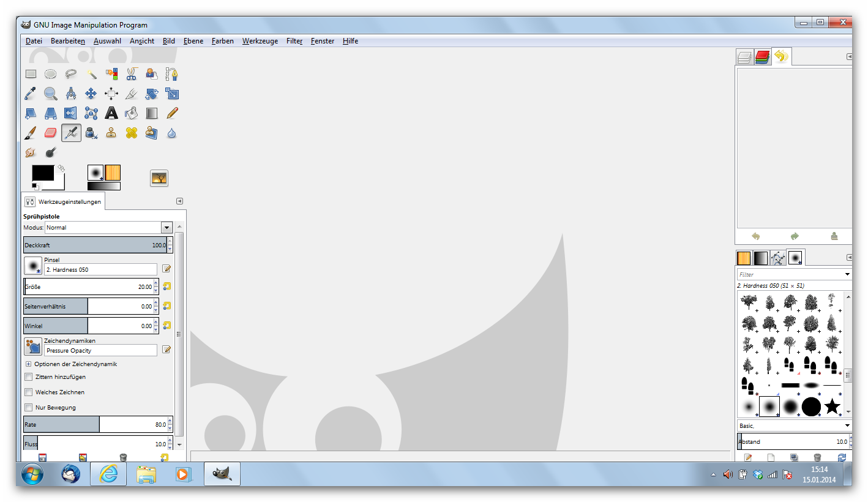Select the Perspective tool

[51, 113]
